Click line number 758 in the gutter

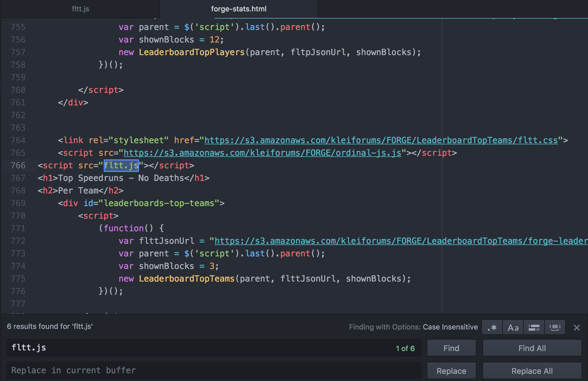(x=18, y=65)
